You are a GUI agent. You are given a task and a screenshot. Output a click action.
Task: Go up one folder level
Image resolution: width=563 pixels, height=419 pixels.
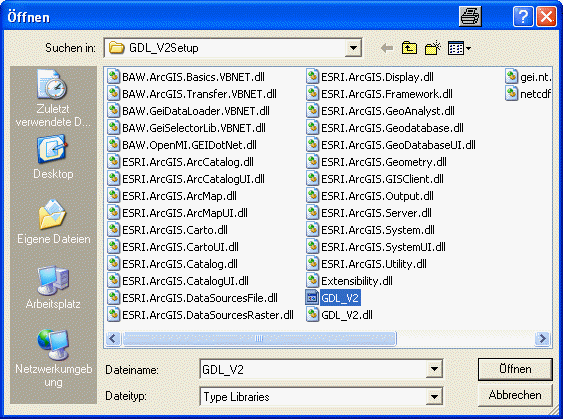409,48
